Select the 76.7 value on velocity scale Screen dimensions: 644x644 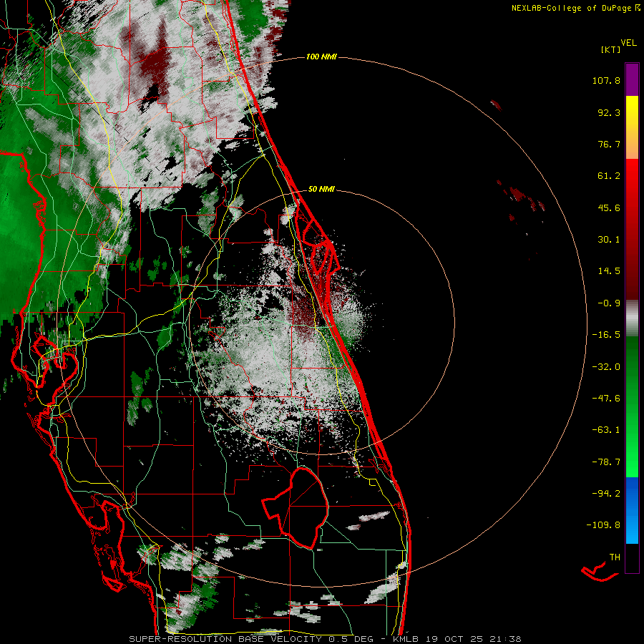pos(609,144)
